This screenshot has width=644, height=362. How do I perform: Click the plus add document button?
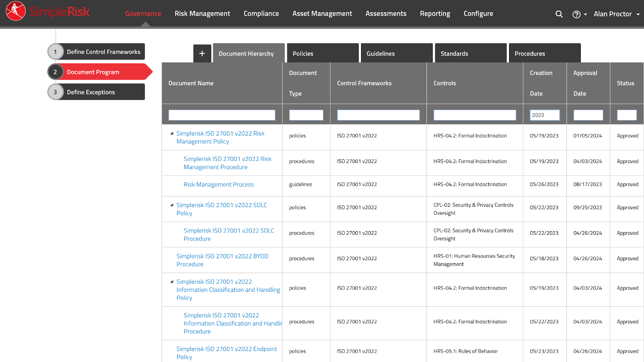pyautogui.click(x=202, y=53)
